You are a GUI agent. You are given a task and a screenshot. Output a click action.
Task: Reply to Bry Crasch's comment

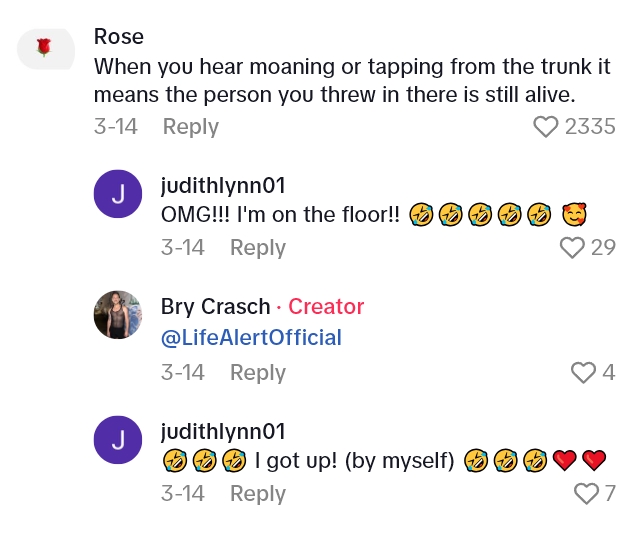pos(257,373)
